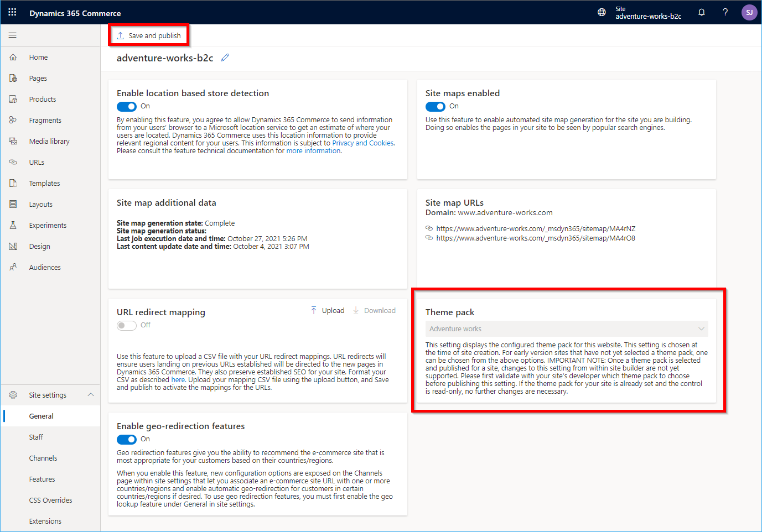Viewport: 762px width, 532px height.
Task: Open the CSV format 'here' link
Action: (178, 380)
